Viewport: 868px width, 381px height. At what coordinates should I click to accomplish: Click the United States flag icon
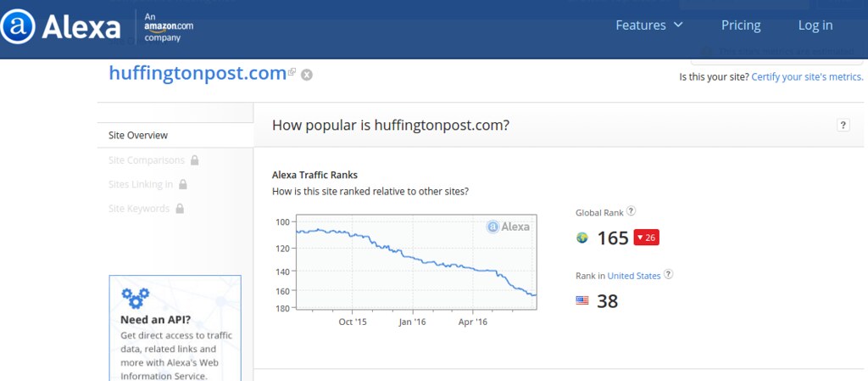tap(582, 300)
